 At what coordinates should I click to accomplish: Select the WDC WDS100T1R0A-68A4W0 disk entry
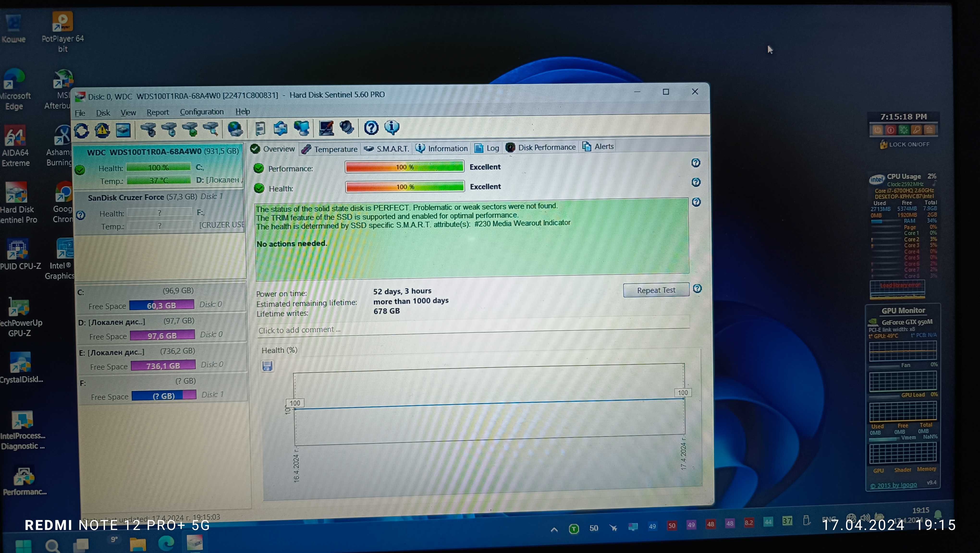[159, 166]
